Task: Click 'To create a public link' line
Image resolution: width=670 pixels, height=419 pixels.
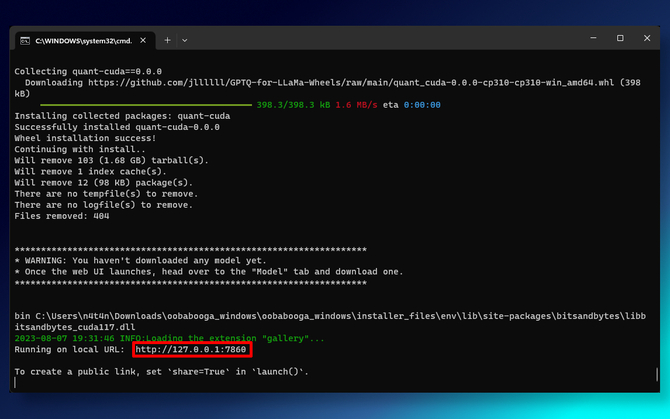Action: 162,372
